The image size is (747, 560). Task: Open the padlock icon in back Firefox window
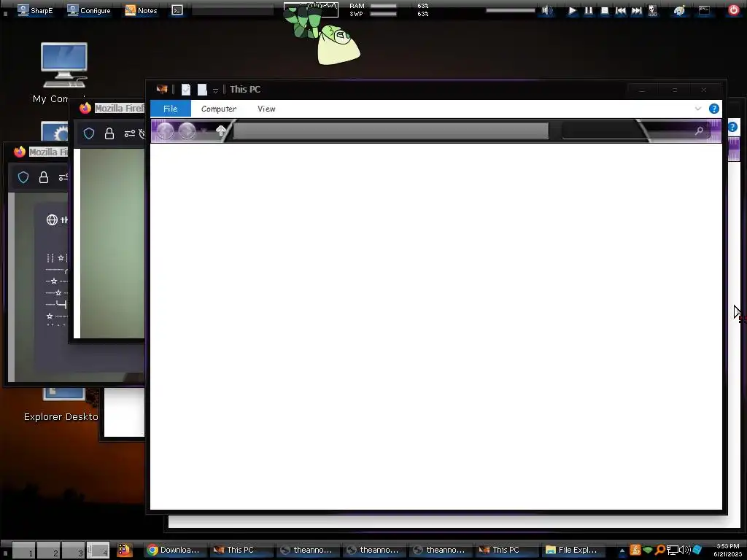(x=43, y=177)
